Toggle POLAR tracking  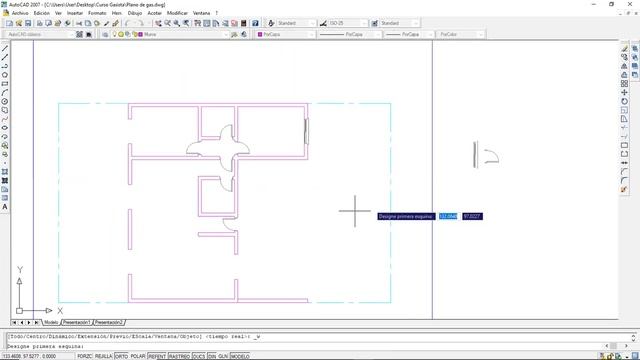click(x=138, y=356)
